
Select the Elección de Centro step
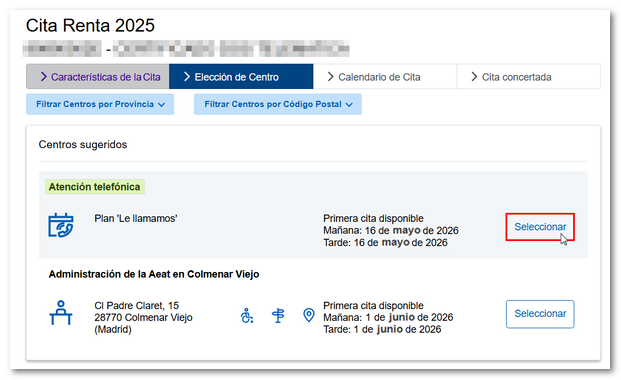point(241,76)
